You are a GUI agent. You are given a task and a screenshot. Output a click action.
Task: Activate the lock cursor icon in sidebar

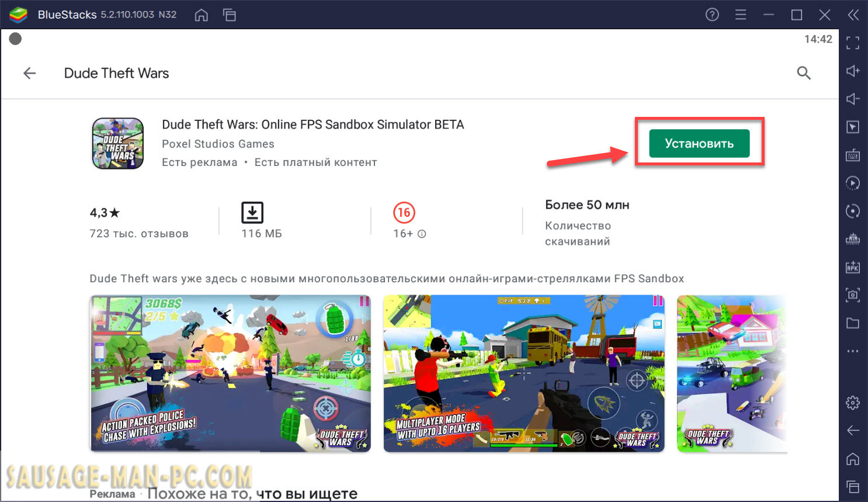853,127
